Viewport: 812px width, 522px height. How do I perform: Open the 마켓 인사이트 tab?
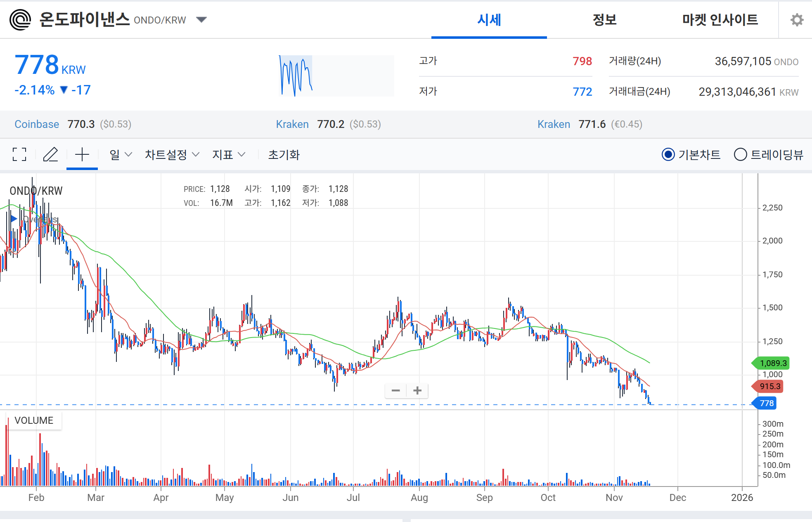pos(720,20)
